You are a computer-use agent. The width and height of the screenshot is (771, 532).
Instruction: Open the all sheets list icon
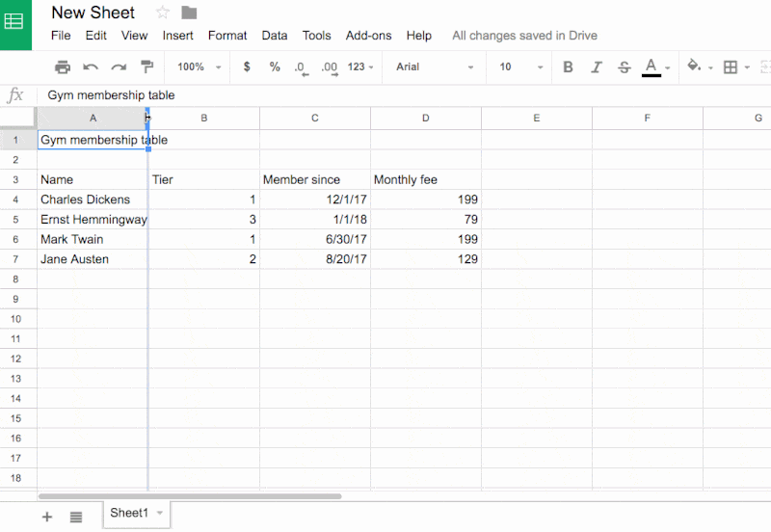click(76, 517)
